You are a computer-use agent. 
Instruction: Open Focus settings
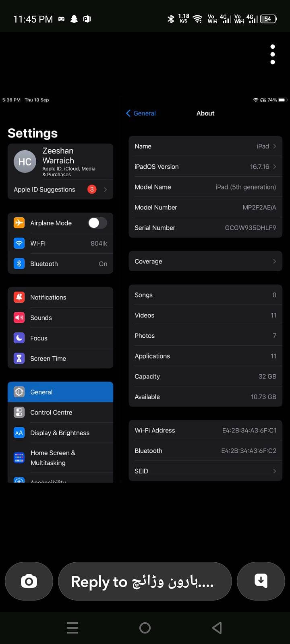(60, 338)
